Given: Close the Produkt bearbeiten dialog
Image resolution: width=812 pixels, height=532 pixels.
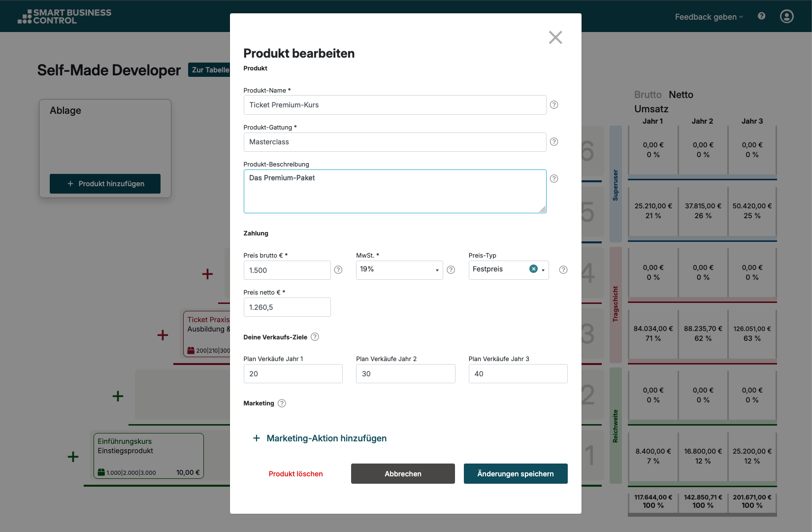Looking at the screenshot, I should [x=555, y=37].
